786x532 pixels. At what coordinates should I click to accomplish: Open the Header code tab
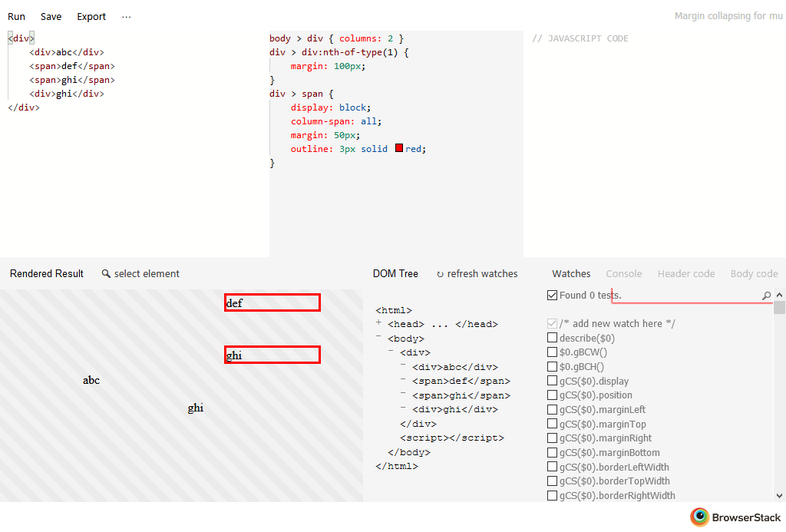click(x=685, y=274)
